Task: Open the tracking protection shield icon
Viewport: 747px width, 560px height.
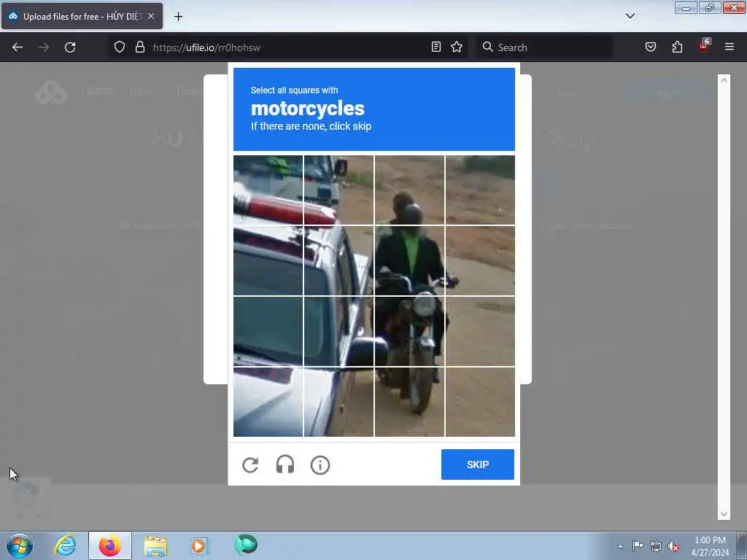Action: (x=120, y=47)
